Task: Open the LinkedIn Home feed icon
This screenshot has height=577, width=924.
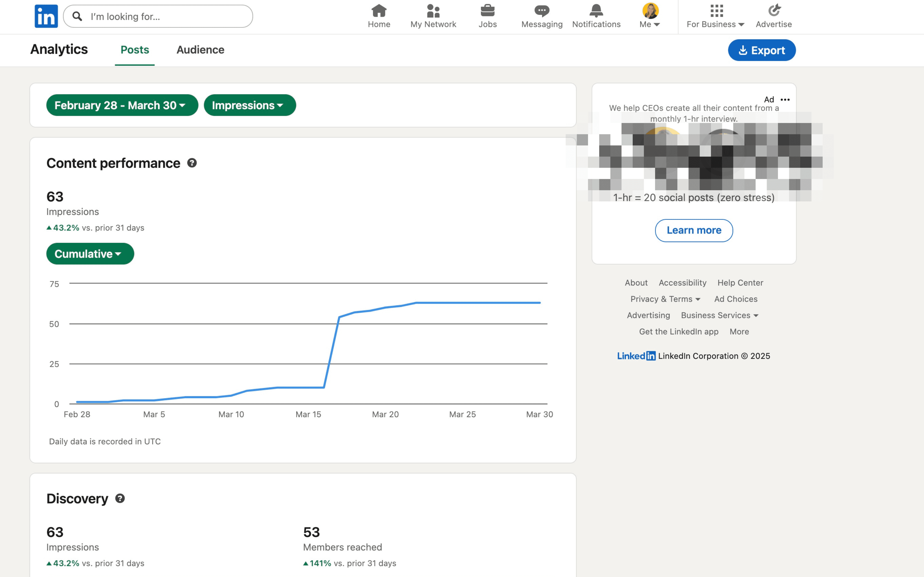Action: click(x=378, y=11)
